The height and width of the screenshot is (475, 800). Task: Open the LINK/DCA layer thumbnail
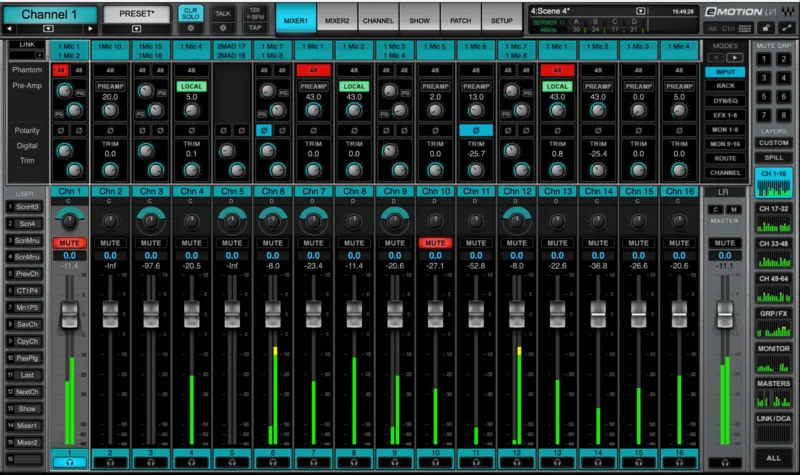(773, 429)
